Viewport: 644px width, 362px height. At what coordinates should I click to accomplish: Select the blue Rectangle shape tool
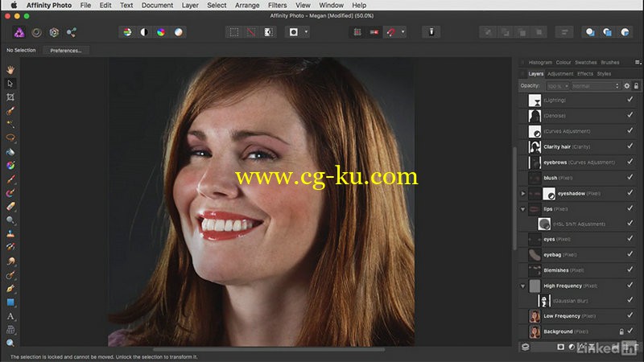pos(10,302)
